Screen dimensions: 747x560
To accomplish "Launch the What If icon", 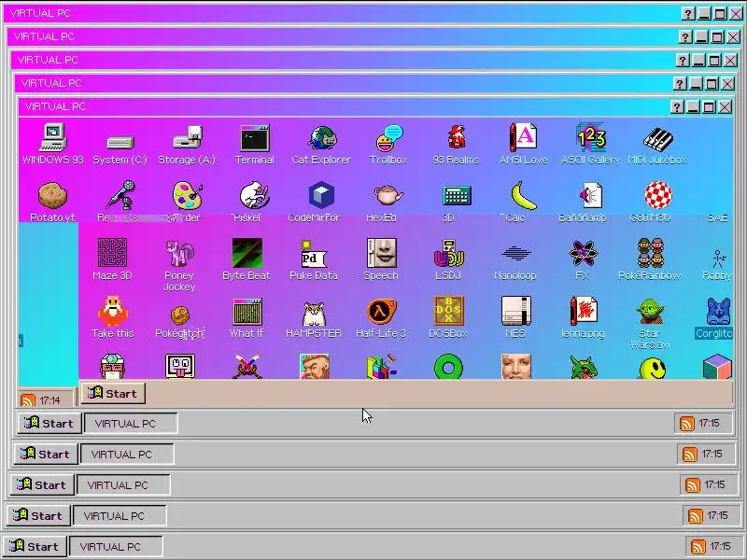I will [247, 312].
